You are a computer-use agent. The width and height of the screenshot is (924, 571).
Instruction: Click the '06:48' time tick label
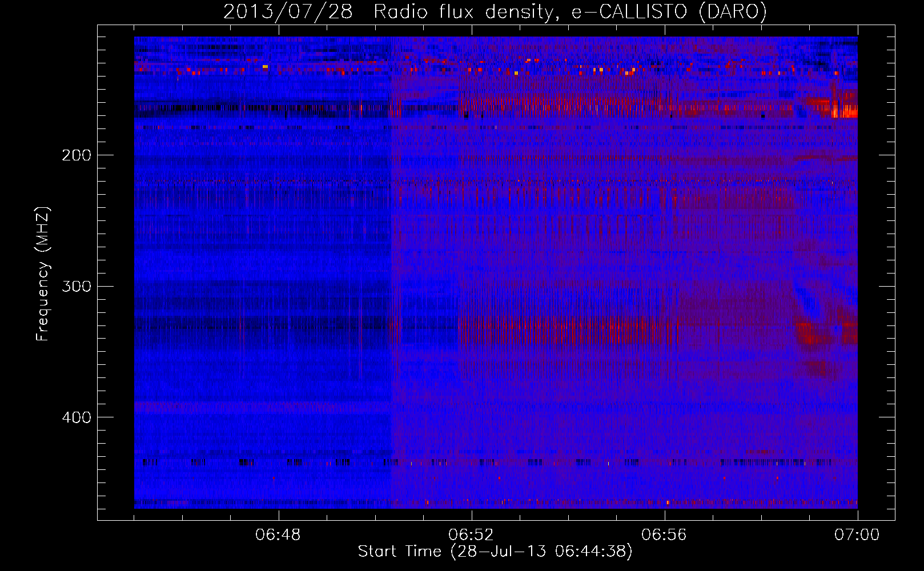(278, 535)
